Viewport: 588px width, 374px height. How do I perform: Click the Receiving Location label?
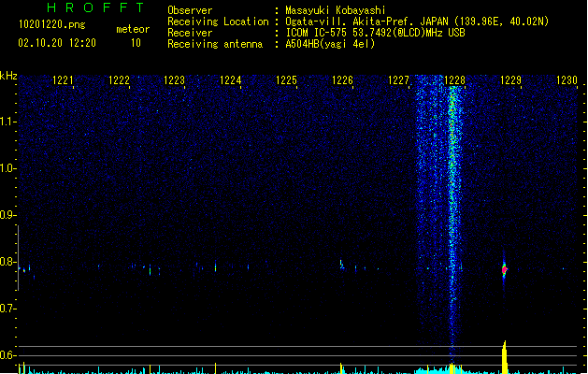[218, 22]
